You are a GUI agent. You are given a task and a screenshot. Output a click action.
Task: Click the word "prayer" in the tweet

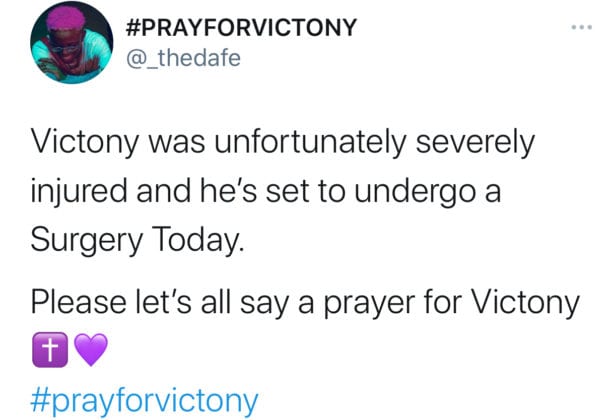[370, 304]
